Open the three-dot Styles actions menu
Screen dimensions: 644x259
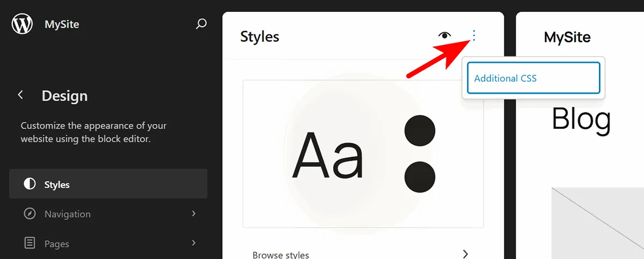474,36
